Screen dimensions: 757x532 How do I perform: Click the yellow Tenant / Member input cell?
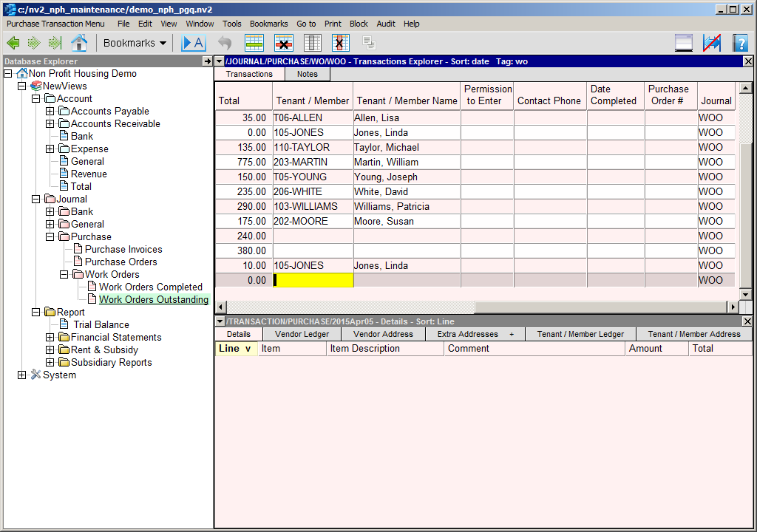(313, 280)
